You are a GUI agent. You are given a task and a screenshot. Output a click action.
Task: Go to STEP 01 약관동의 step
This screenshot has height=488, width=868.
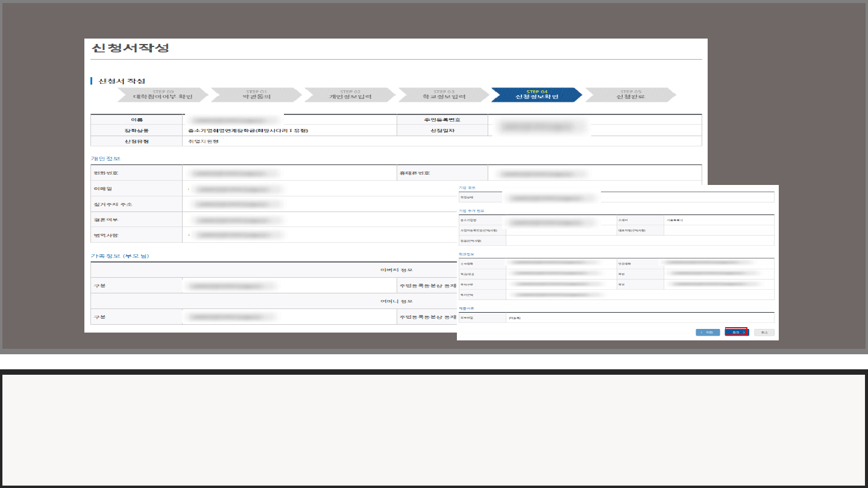click(256, 95)
